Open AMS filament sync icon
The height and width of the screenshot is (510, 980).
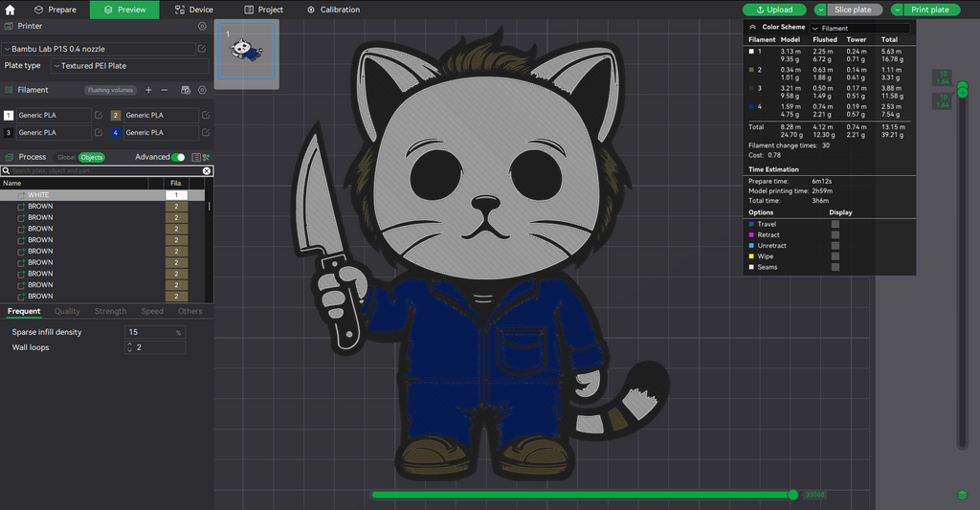[186, 90]
